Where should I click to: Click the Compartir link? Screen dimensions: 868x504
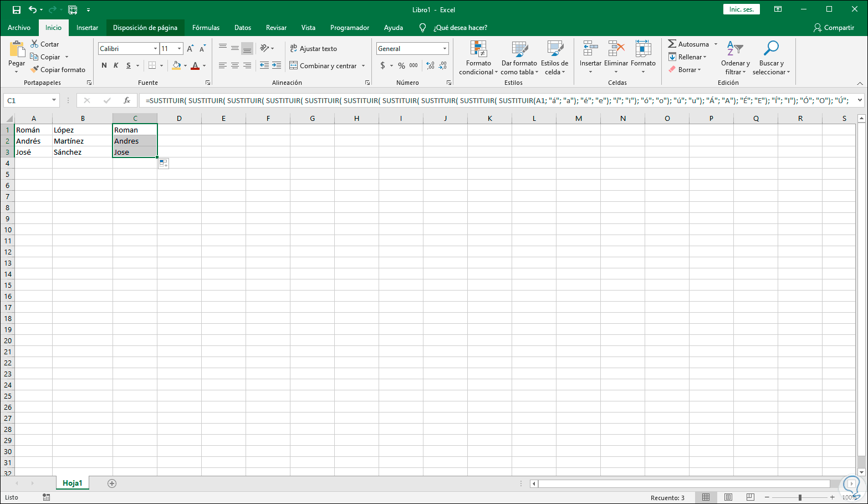[834, 27]
